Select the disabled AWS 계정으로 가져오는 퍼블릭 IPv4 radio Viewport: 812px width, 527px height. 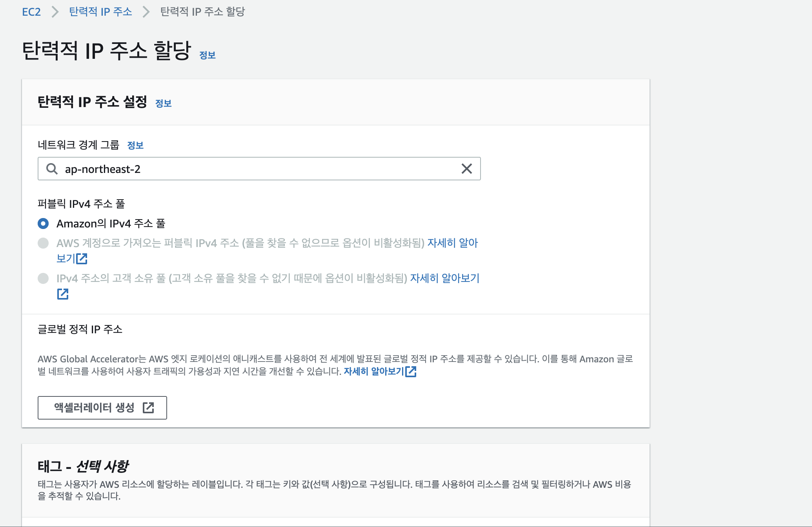tap(43, 243)
